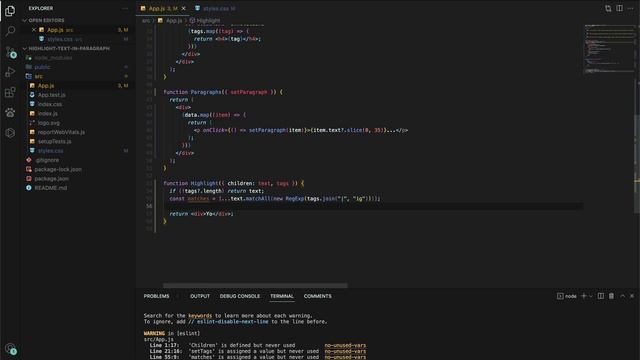Screen dimensions: 640x360
Task: Create a new terminal with plus icon
Action: pyautogui.click(x=584, y=296)
